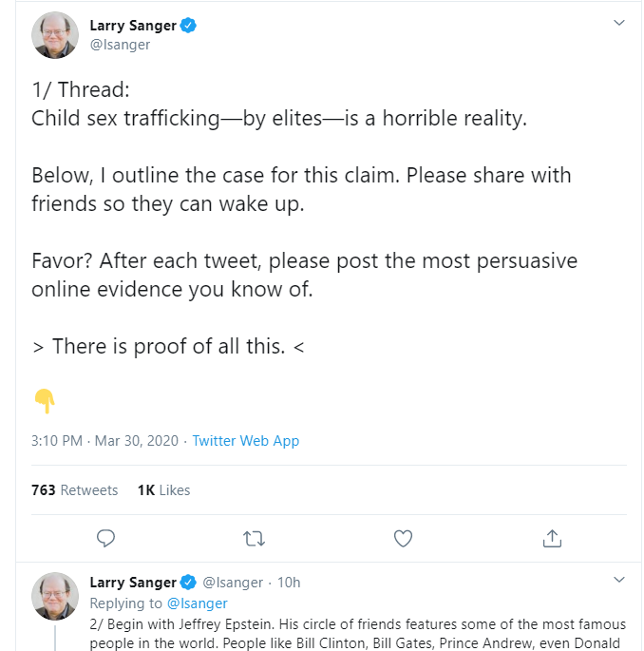644x651 pixels.
Task: Retweet this thread with the retweet icon
Action: tap(254, 538)
